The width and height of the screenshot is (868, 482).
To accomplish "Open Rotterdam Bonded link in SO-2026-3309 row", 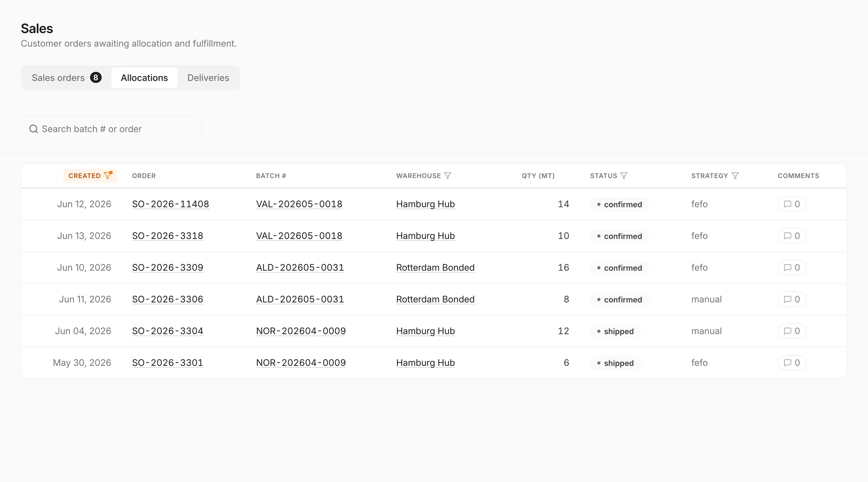I will (x=435, y=267).
